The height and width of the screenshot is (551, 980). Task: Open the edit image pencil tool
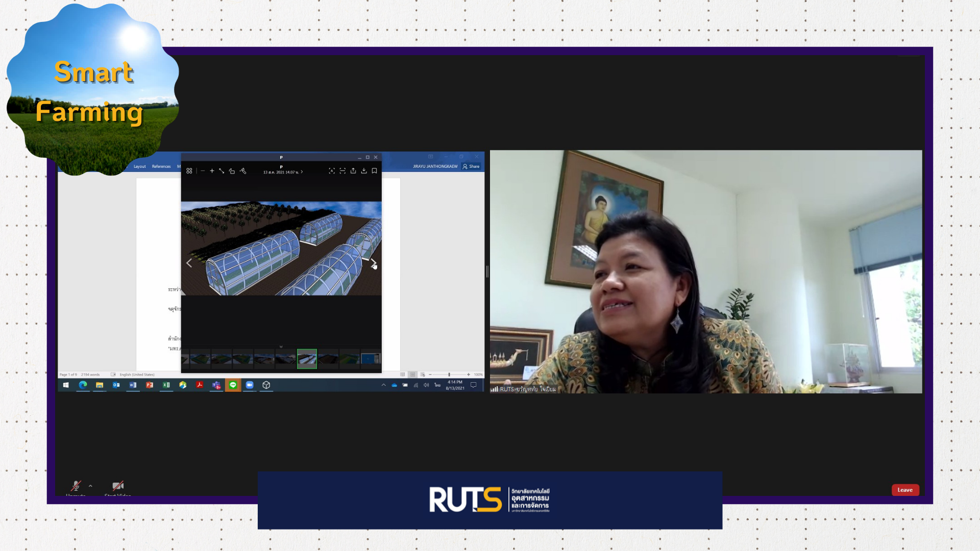(243, 171)
